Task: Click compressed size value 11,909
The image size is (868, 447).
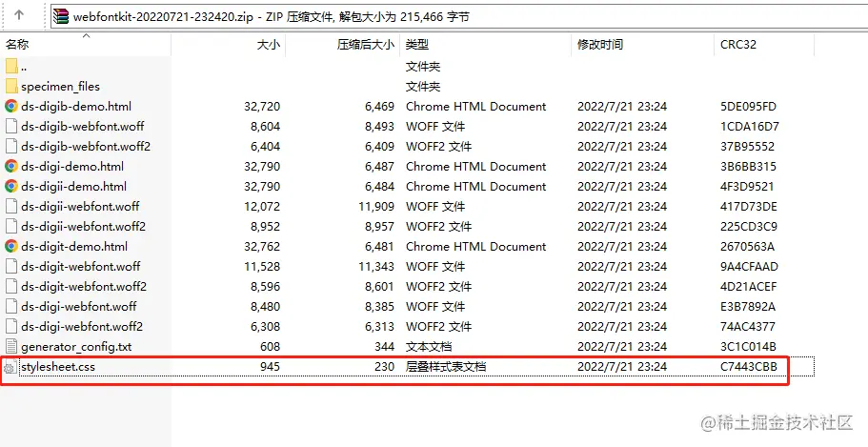Action: pyautogui.click(x=376, y=207)
